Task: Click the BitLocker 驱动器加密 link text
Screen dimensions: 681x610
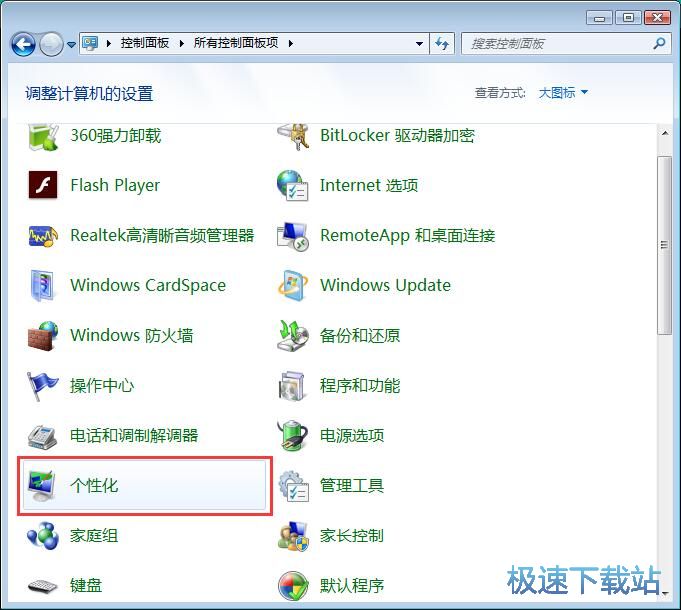Action: pyautogui.click(x=397, y=136)
